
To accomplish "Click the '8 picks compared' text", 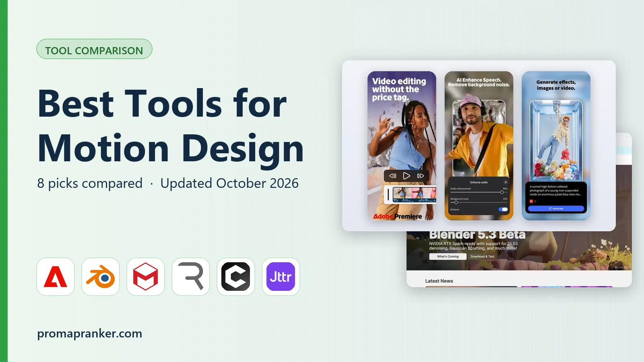I will tap(90, 183).
